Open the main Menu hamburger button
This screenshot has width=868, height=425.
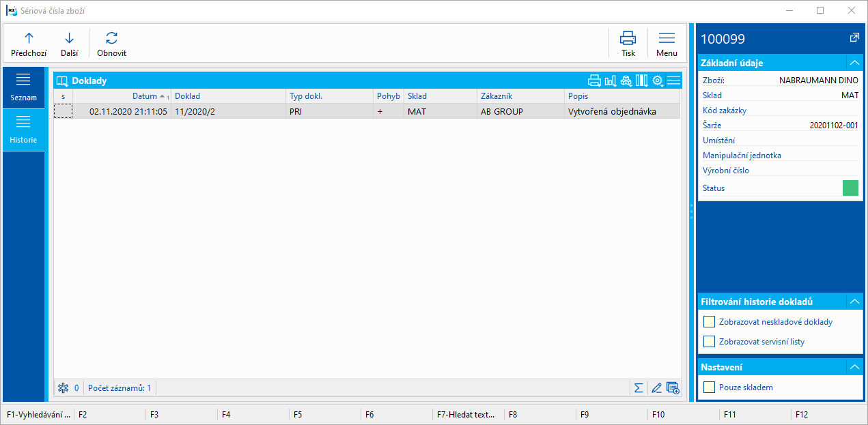click(667, 44)
